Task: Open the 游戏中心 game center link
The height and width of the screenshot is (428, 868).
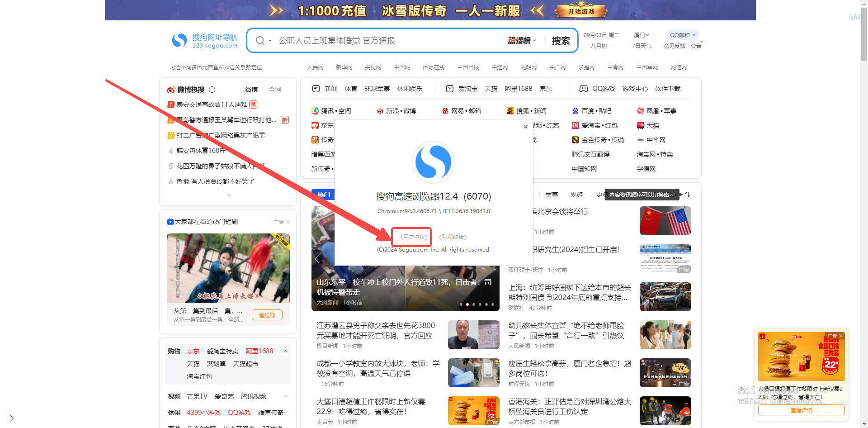Action: pos(635,89)
